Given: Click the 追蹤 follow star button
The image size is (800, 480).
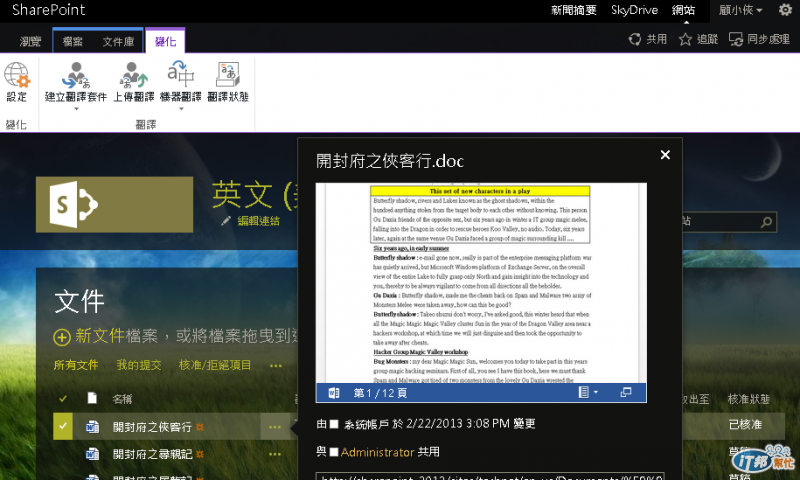Looking at the screenshot, I should click(x=698, y=39).
